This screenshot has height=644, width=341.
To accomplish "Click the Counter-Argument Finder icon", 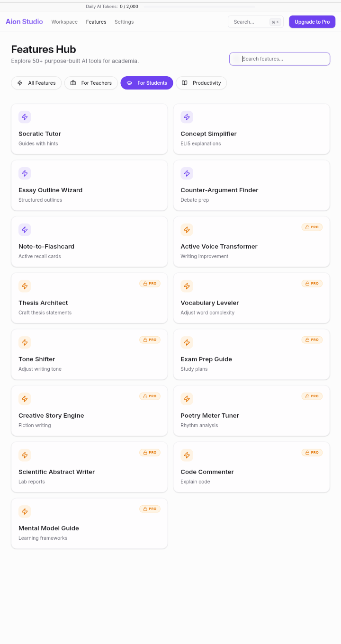I will 187,173.
